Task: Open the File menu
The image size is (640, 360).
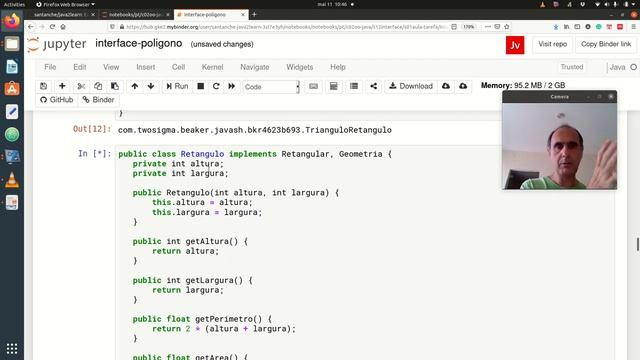Action: click(50, 67)
